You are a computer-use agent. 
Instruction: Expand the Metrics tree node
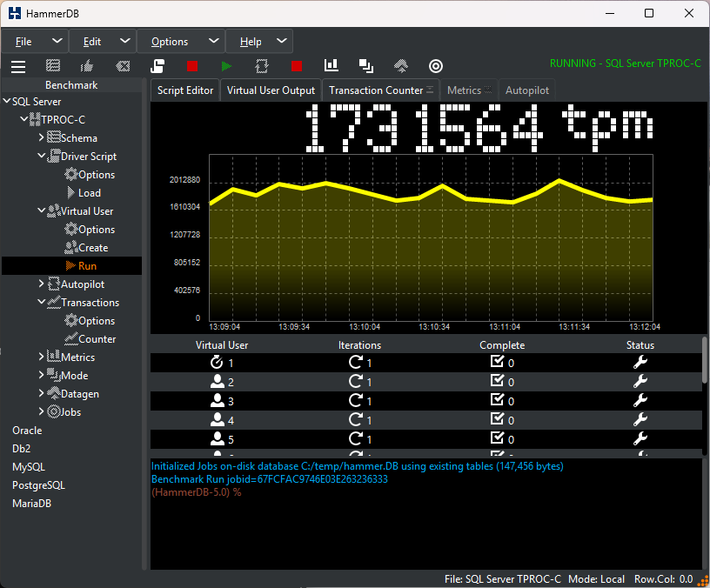(41, 357)
